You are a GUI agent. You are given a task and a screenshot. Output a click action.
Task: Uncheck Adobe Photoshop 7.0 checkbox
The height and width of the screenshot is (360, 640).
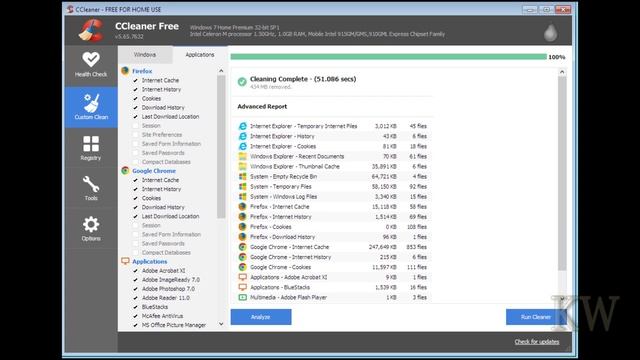click(136, 289)
